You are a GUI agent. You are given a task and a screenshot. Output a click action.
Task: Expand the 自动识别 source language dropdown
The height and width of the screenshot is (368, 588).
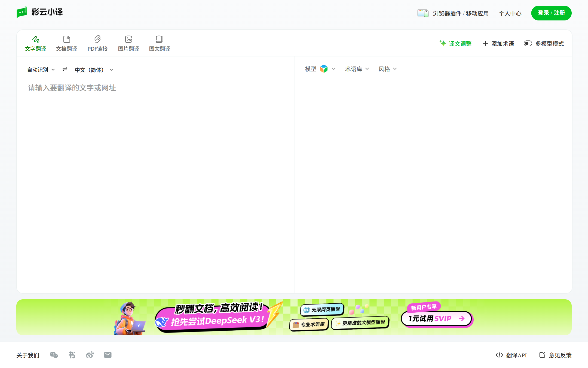click(41, 70)
